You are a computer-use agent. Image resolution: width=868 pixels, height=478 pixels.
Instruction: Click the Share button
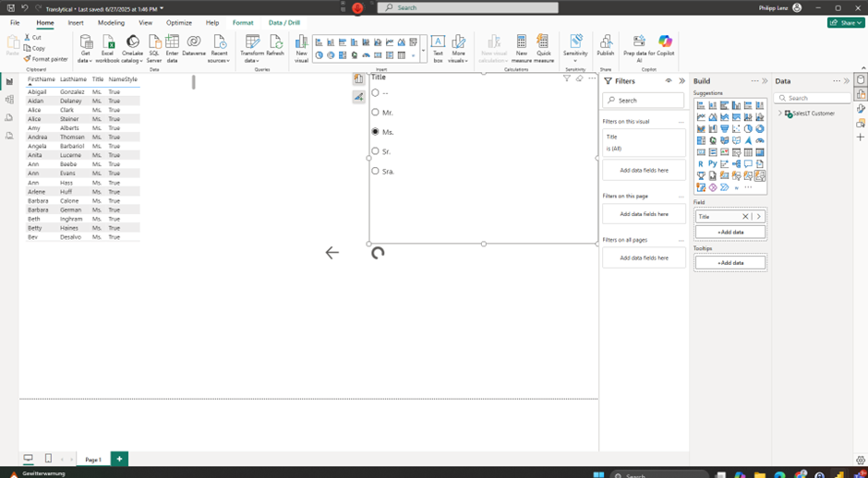pyautogui.click(x=845, y=22)
